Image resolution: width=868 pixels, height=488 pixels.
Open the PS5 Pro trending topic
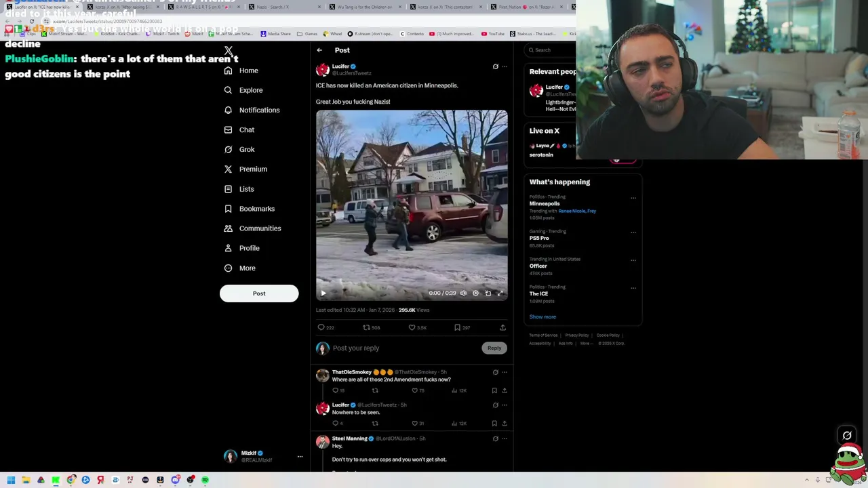point(539,238)
